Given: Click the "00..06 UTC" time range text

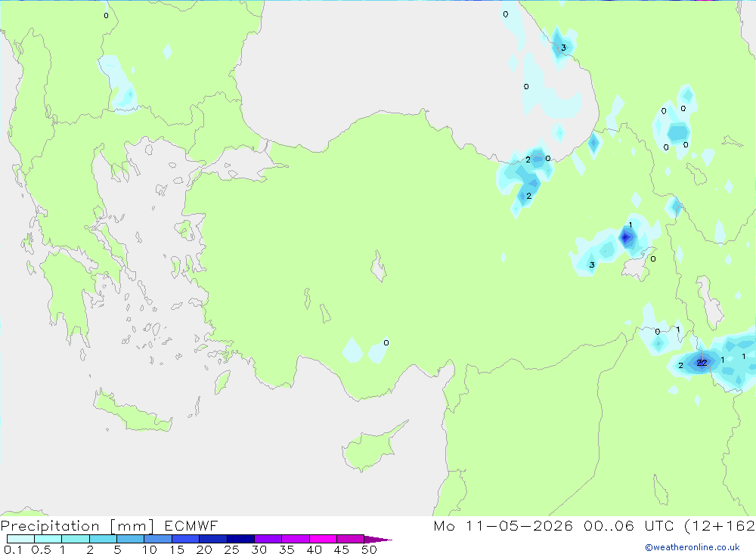Looking at the screenshot, I should [628, 525].
